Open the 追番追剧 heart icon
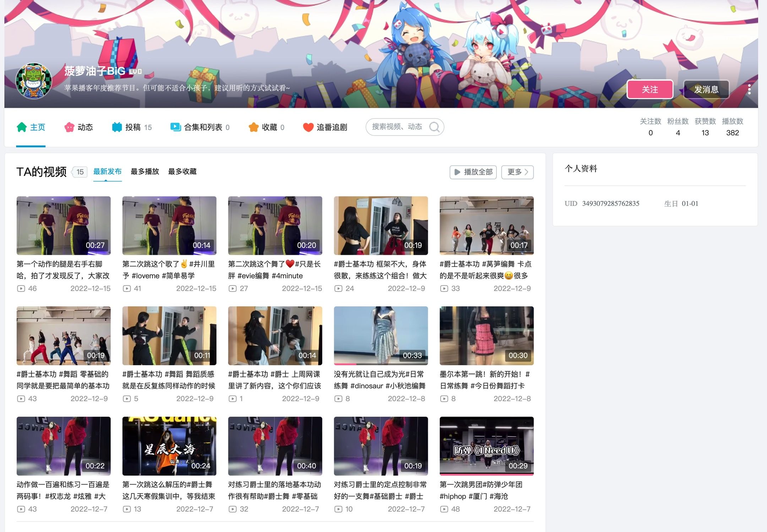The width and height of the screenshot is (767, 532). coord(308,127)
